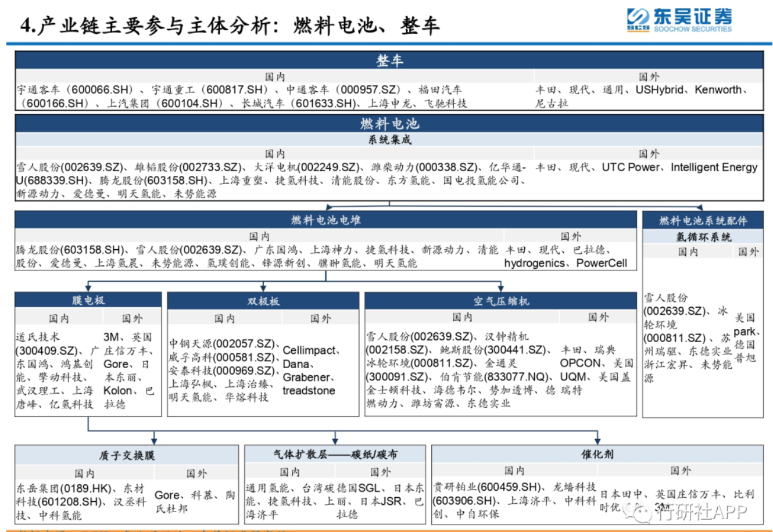The image size is (773, 532).
Task: Click UQM in the 空气压缩机 国外 column
Action: click(573, 377)
